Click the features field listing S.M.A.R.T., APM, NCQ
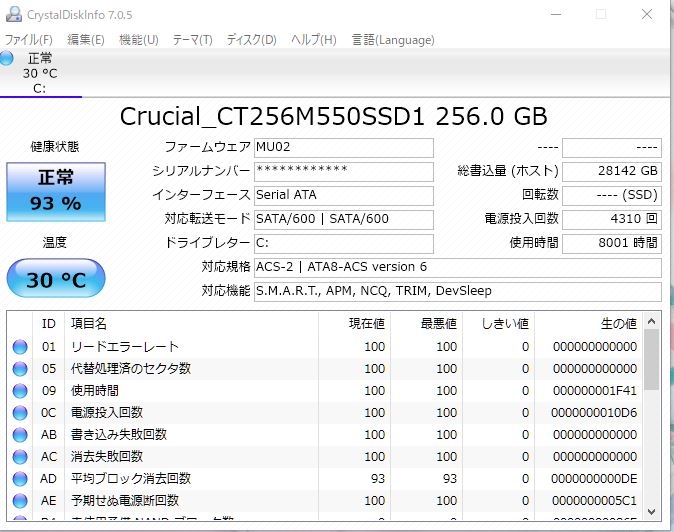The width and height of the screenshot is (674, 532). [x=458, y=292]
